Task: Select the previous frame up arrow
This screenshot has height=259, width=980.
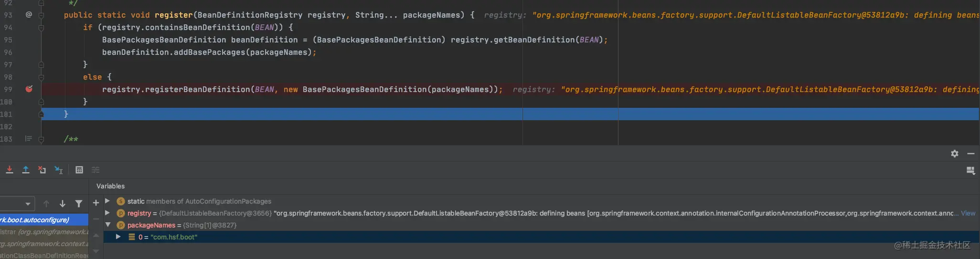Action: click(46, 204)
